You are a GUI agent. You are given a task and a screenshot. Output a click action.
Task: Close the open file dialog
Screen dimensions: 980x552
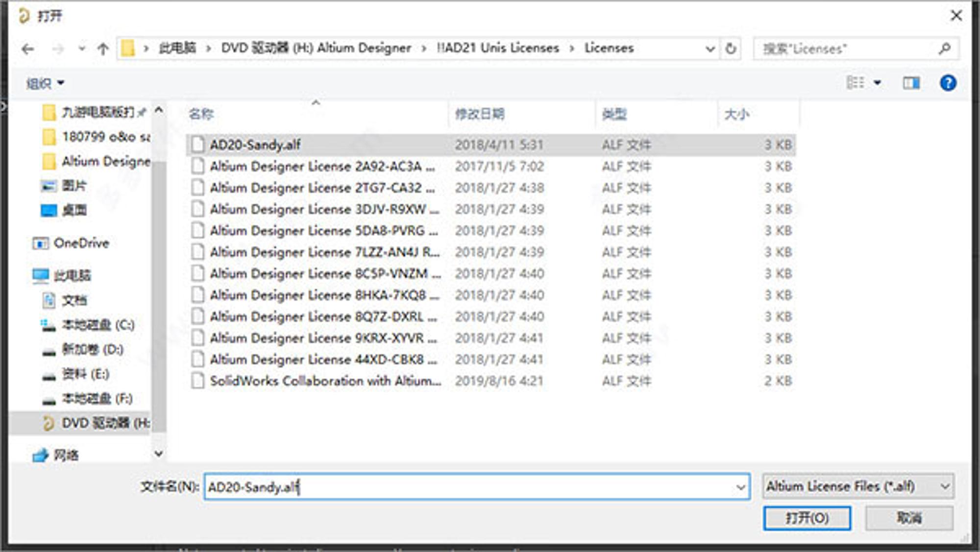point(955,16)
